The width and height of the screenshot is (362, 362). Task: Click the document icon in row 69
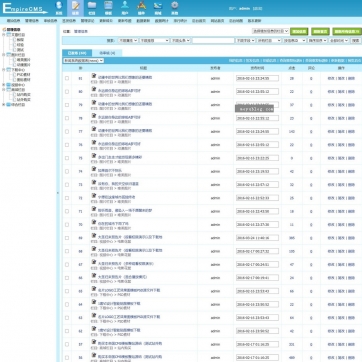point(94,236)
